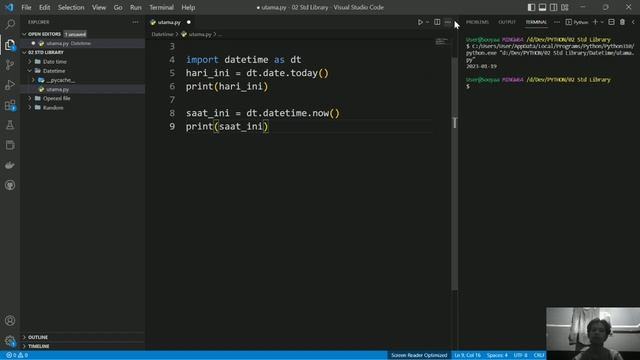Viewport: 640px width, 360px height.
Task: Open the View menu
Action: 99,7
